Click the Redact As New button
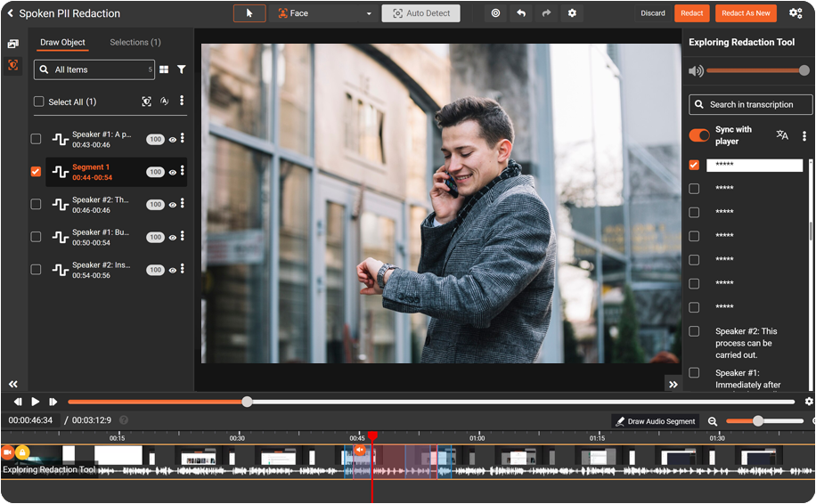This screenshot has width=816, height=504. point(746,13)
